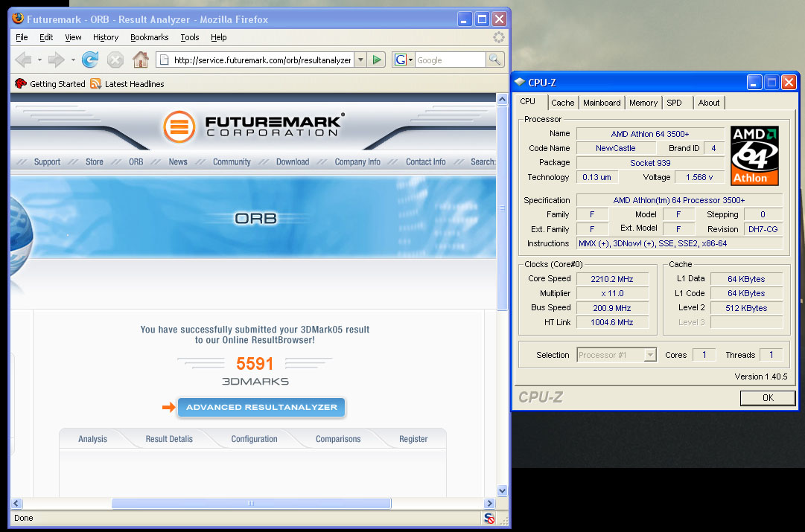
Task: Click the 5591 3DMarks score text
Action: coord(255,364)
